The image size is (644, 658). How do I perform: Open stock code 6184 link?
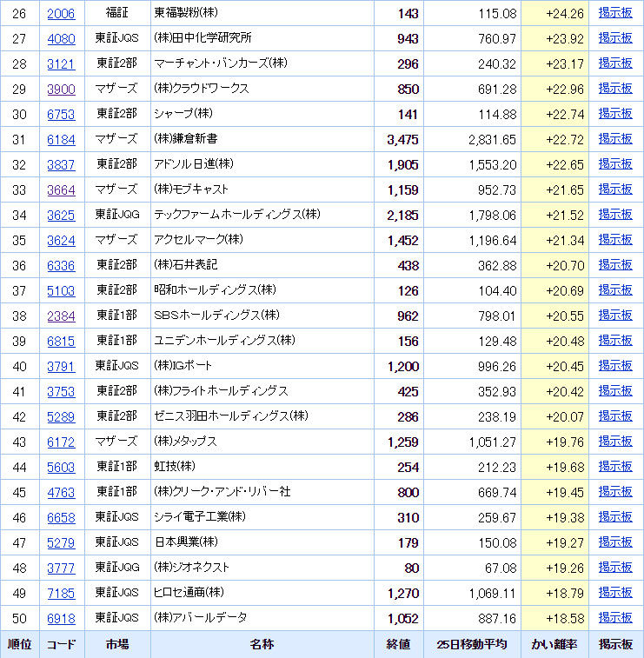[61, 140]
